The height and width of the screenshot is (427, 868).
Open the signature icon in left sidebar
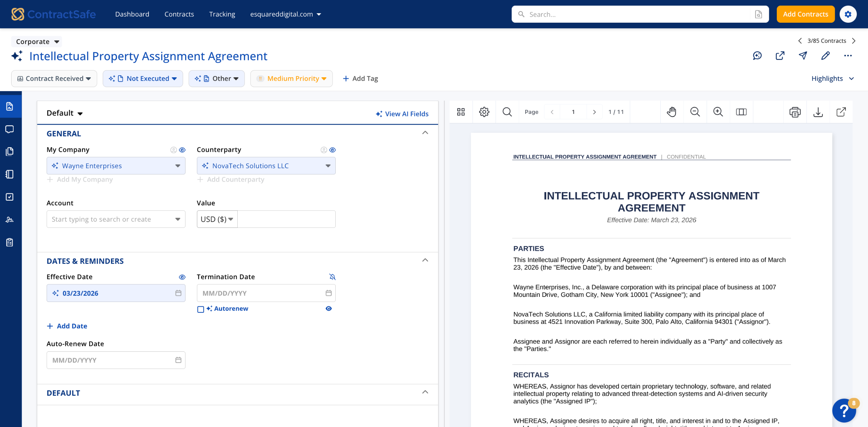coord(9,220)
